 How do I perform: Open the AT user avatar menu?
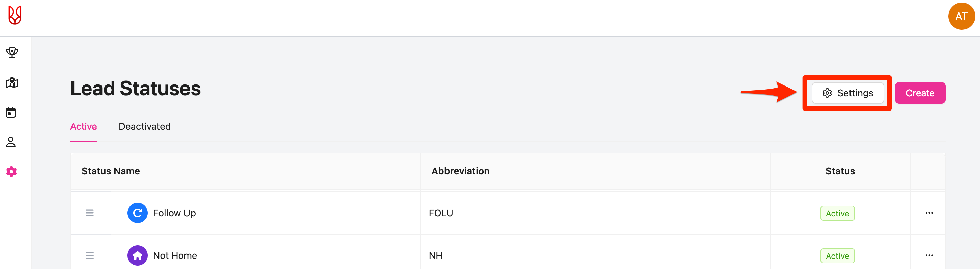[961, 16]
